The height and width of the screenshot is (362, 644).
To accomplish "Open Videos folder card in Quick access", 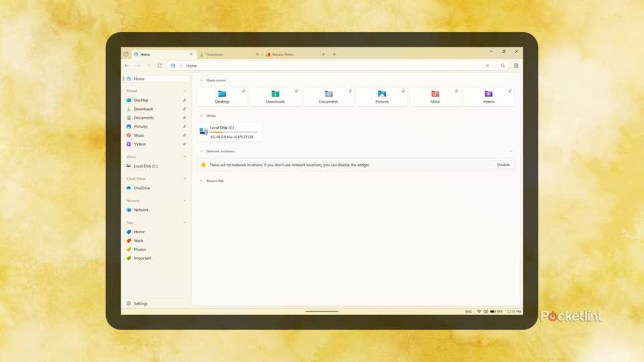I will click(489, 97).
